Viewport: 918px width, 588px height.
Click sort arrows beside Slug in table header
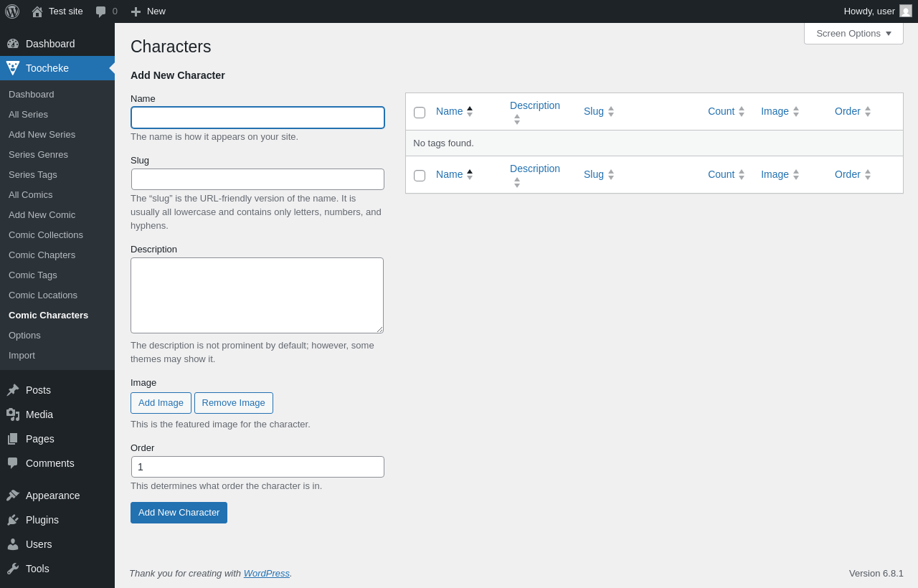[611, 111]
